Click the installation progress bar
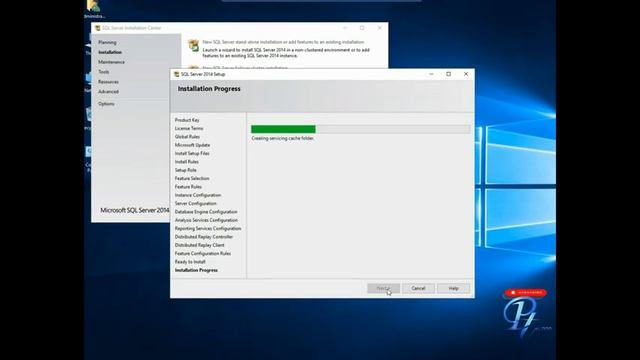Screen dimensions: 640x360 point(360,129)
